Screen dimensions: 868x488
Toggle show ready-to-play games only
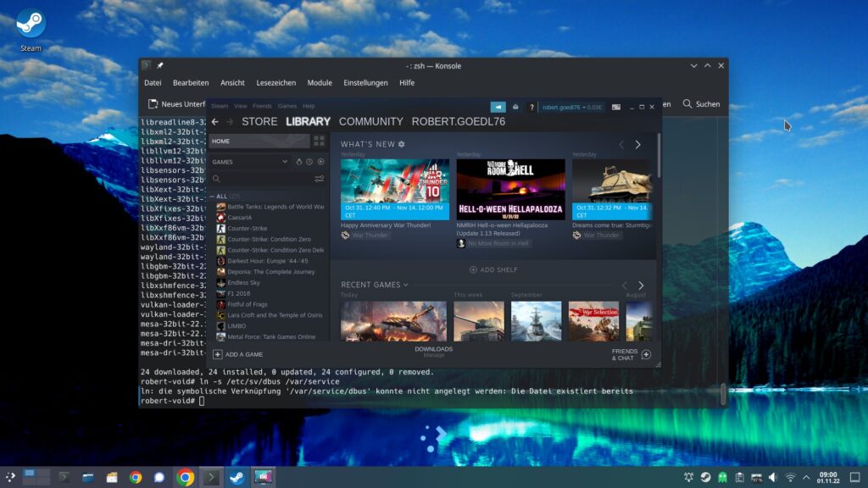(321, 162)
